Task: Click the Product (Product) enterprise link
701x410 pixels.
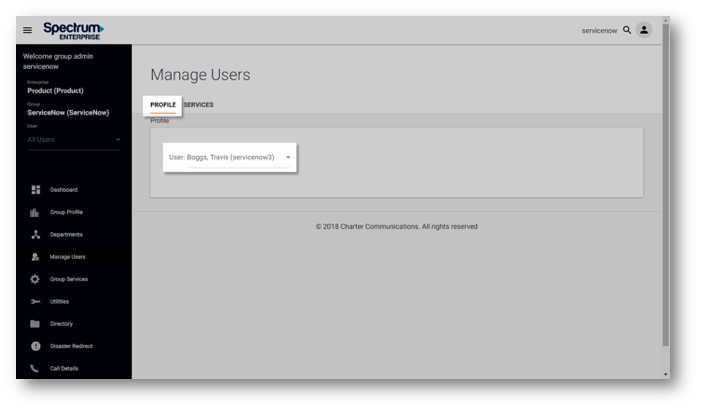Action: pos(55,90)
